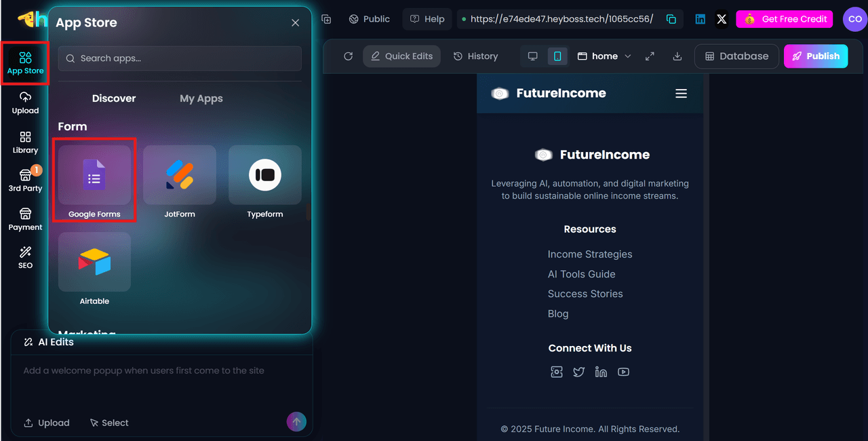Image resolution: width=868 pixels, height=441 pixels.
Task: Open the Blog link
Action: [x=558, y=313]
